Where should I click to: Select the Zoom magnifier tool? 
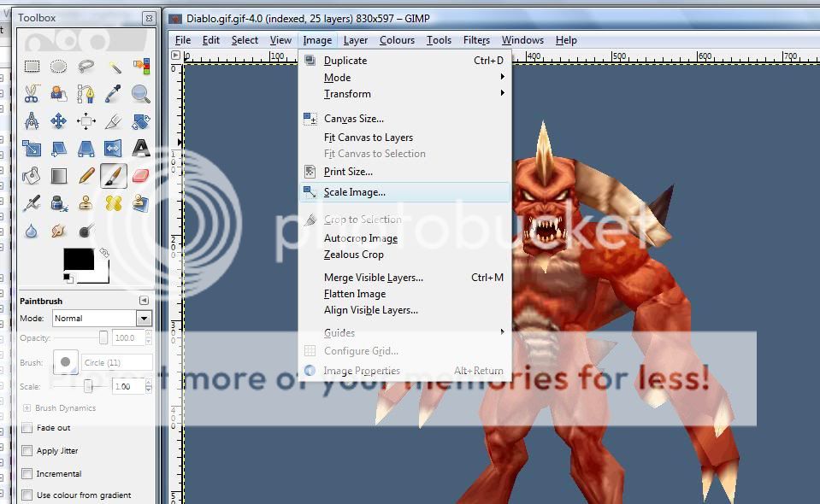[141, 94]
